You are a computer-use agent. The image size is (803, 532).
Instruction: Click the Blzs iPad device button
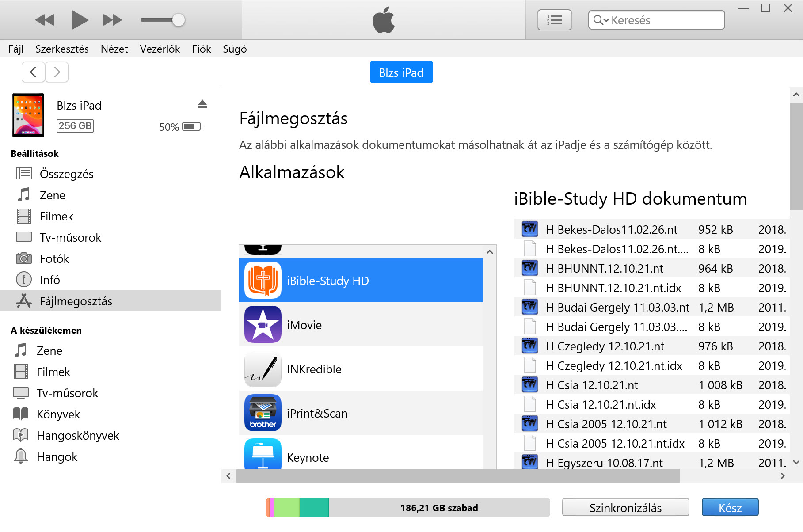point(401,72)
